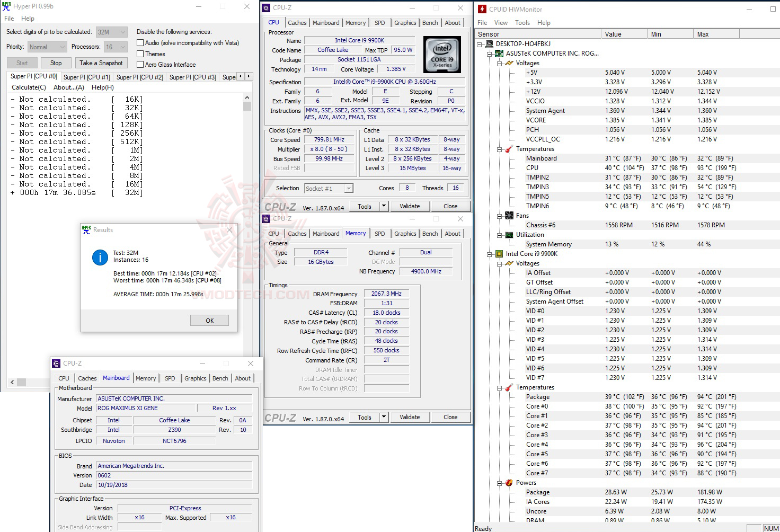Click the Hyper PI icon in its title bar

(x=6, y=6)
